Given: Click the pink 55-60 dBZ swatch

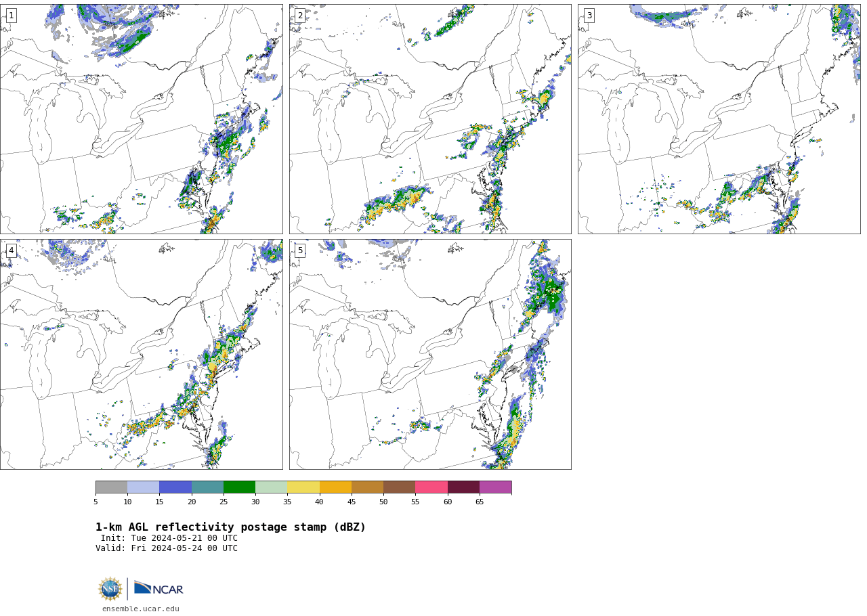Looking at the screenshot, I should tap(431, 487).
